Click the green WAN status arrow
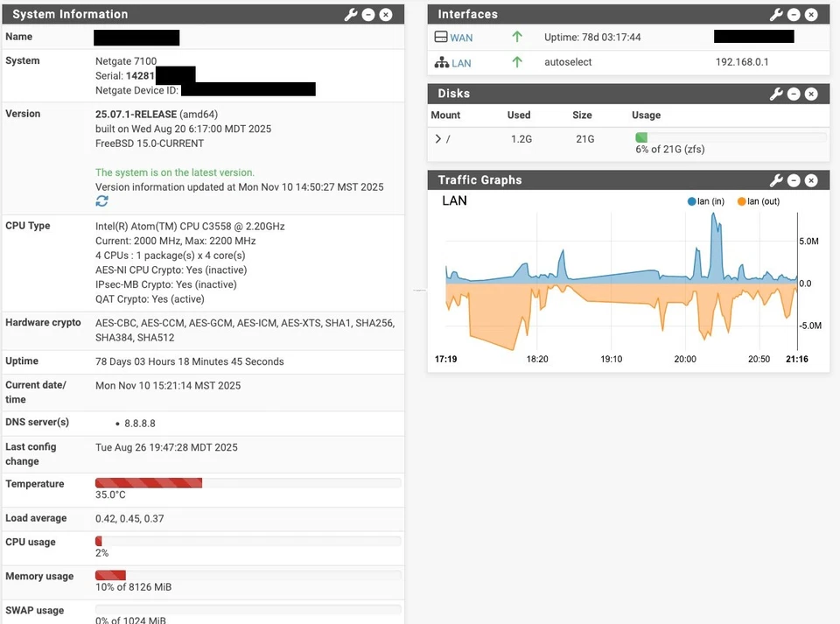 pyautogui.click(x=517, y=36)
